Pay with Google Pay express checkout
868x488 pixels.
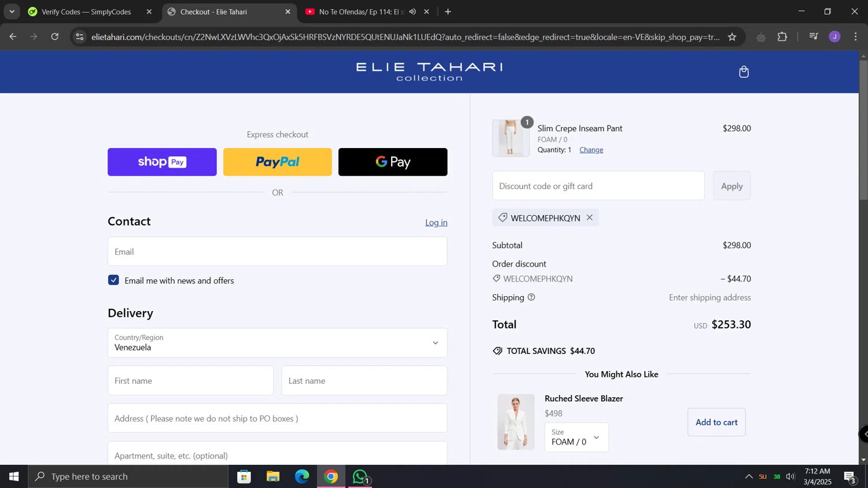coord(393,162)
